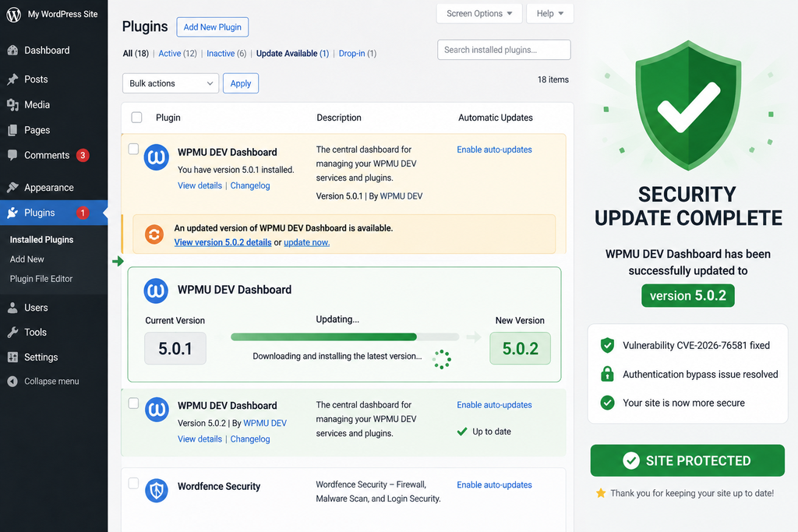This screenshot has width=798, height=532.
Task: Click the Appearance brush icon
Action: click(x=12, y=187)
